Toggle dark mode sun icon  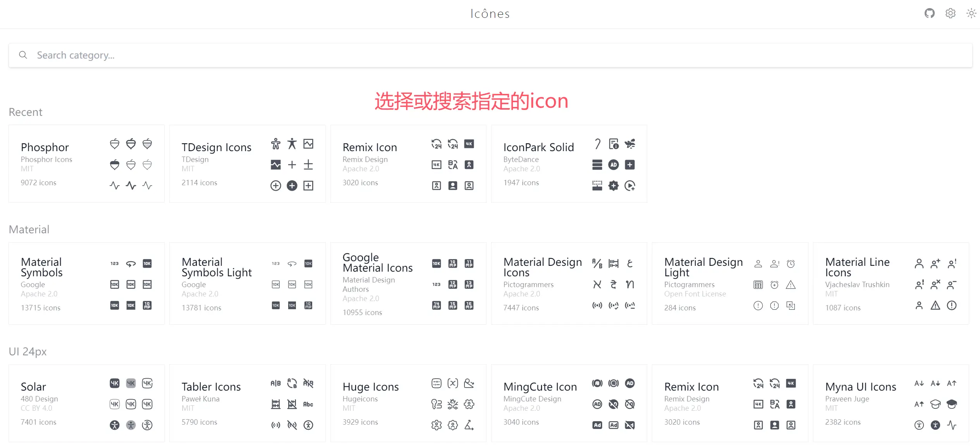click(971, 13)
